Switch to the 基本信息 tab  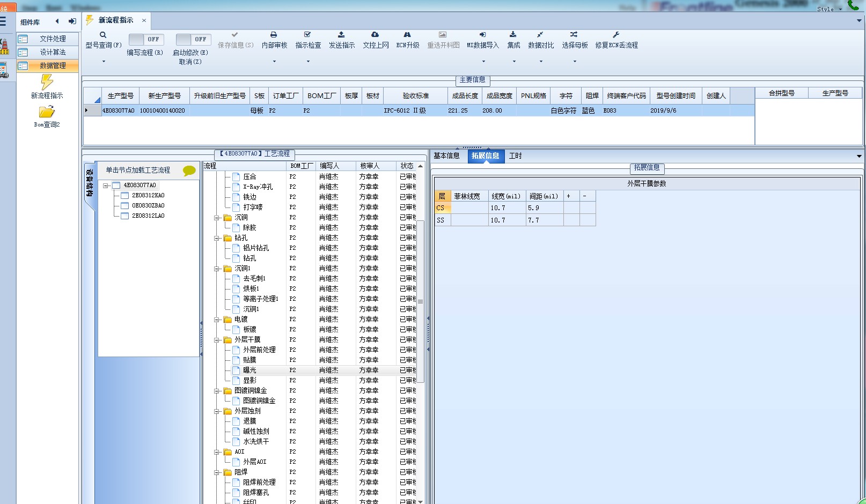[x=446, y=156]
